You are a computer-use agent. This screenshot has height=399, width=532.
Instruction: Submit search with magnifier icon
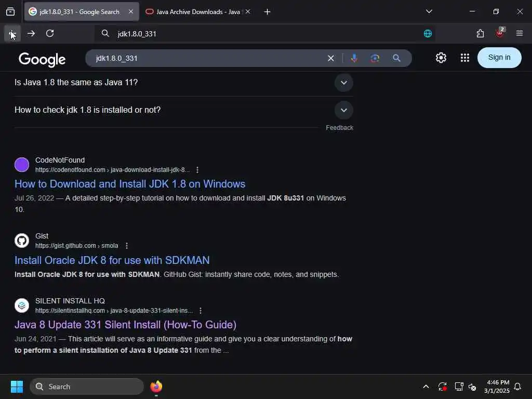point(396,58)
